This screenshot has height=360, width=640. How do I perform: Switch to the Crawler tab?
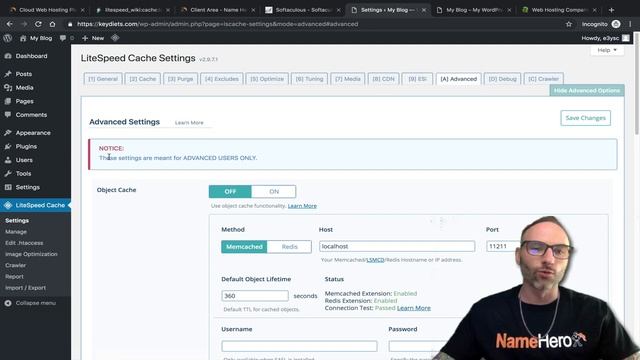tap(543, 79)
